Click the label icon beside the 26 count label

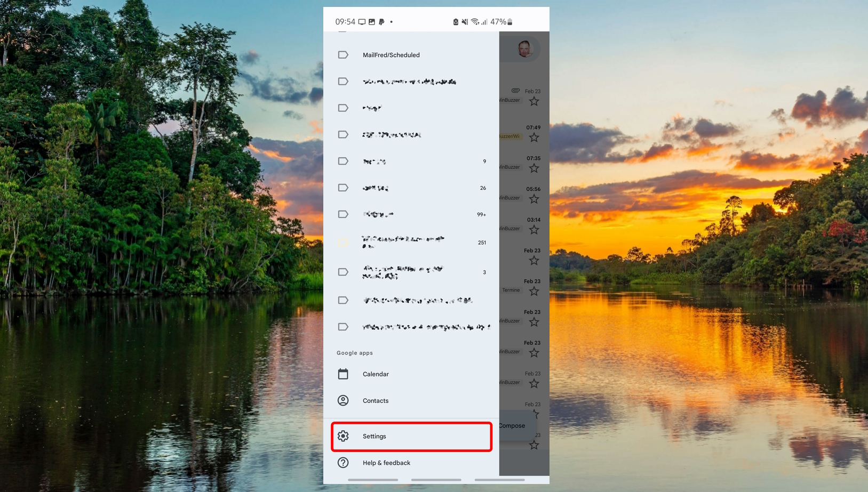point(343,188)
